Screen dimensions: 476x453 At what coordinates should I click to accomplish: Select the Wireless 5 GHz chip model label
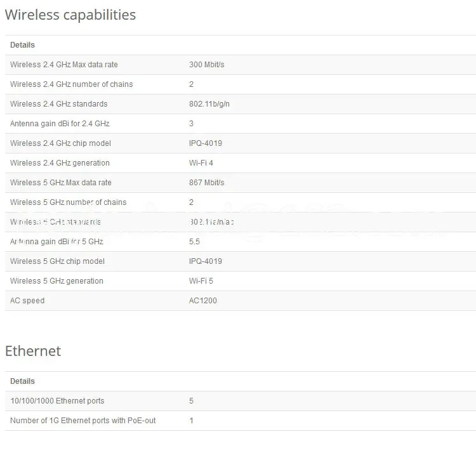pos(57,261)
